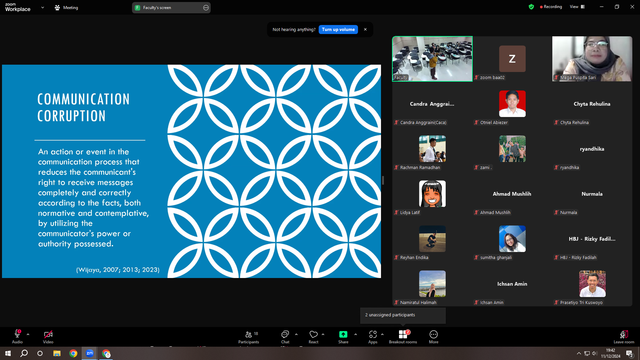Open Windows taskbar search
640x360 pixels.
(24, 353)
